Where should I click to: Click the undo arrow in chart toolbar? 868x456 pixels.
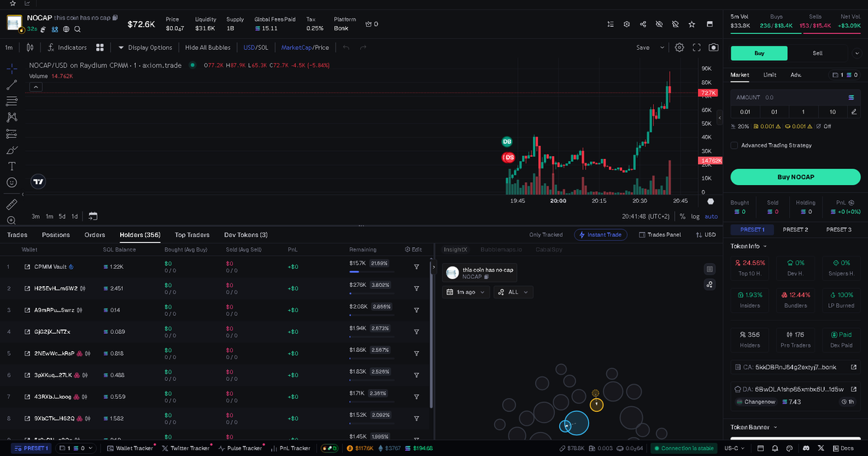click(346, 48)
